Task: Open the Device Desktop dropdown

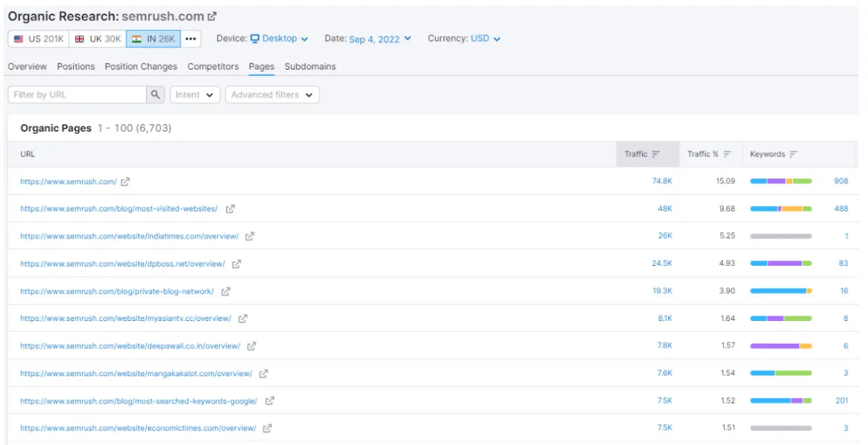Action: click(279, 39)
